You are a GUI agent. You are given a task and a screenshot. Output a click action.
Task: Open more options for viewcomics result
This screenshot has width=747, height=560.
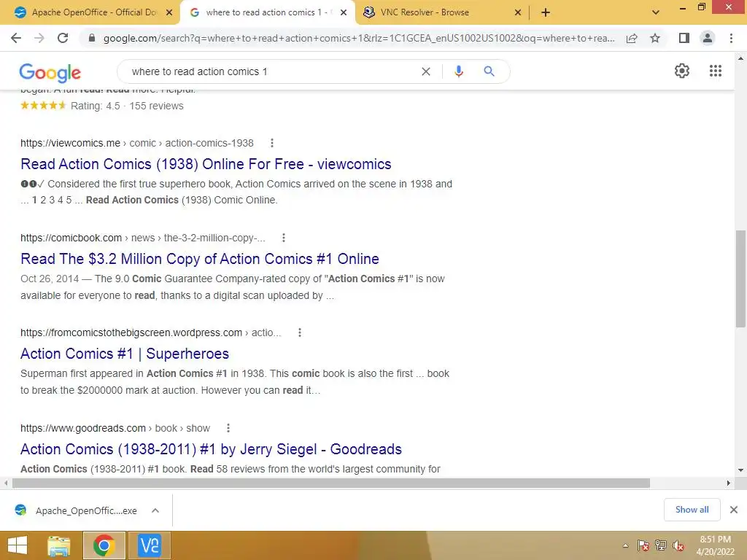tap(272, 143)
